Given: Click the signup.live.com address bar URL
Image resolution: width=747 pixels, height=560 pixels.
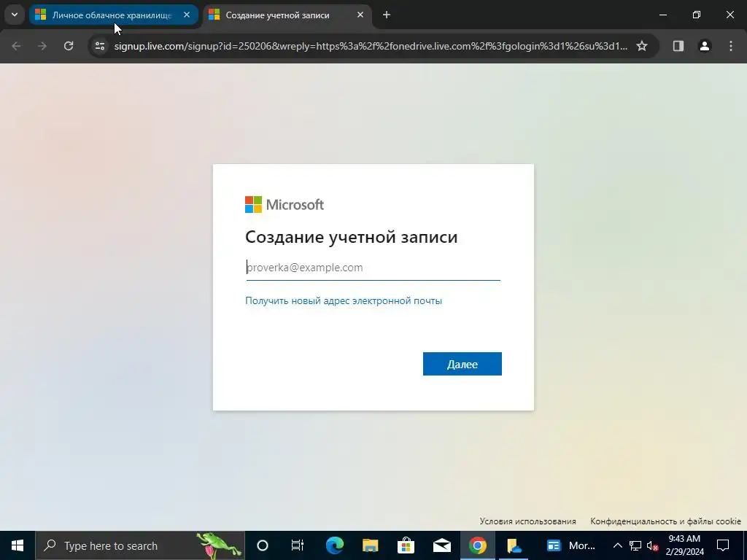Looking at the screenshot, I should click(x=371, y=46).
